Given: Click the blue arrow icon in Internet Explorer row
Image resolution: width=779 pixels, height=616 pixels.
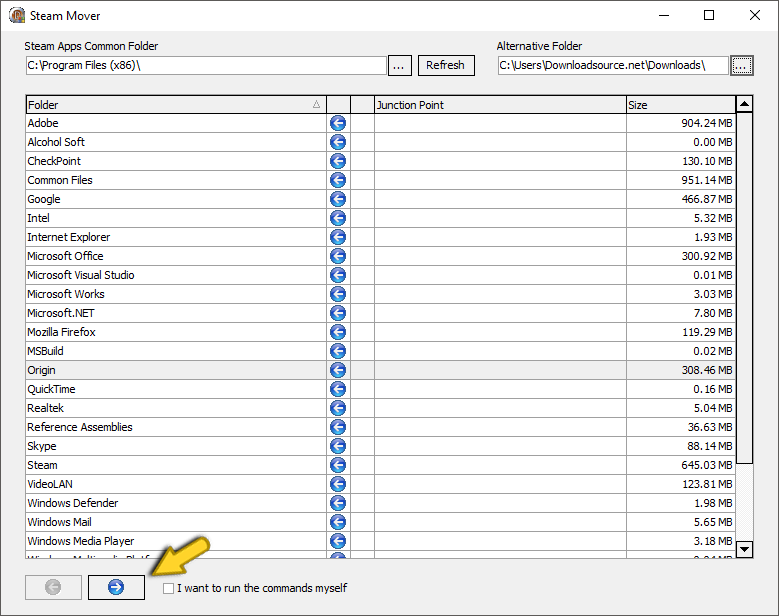Looking at the screenshot, I should [x=338, y=237].
